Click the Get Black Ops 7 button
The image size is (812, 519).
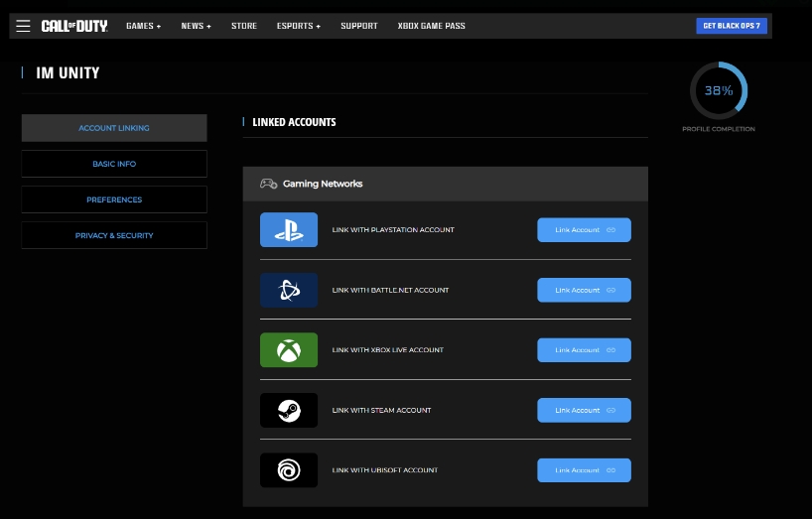click(732, 26)
